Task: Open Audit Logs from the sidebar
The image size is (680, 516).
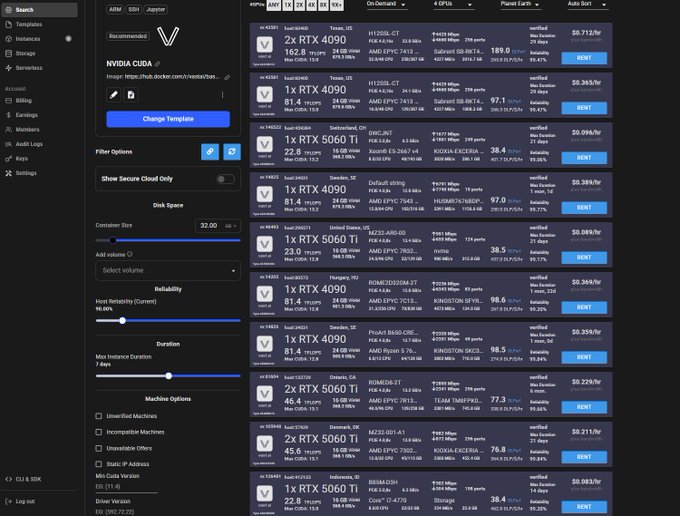Action: tap(29, 144)
